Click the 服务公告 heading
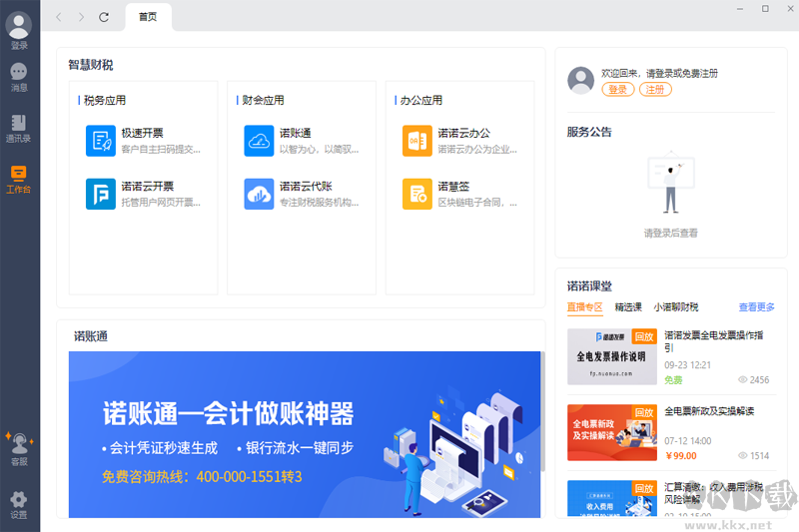799x532 pixels. [x=589, y=132]
